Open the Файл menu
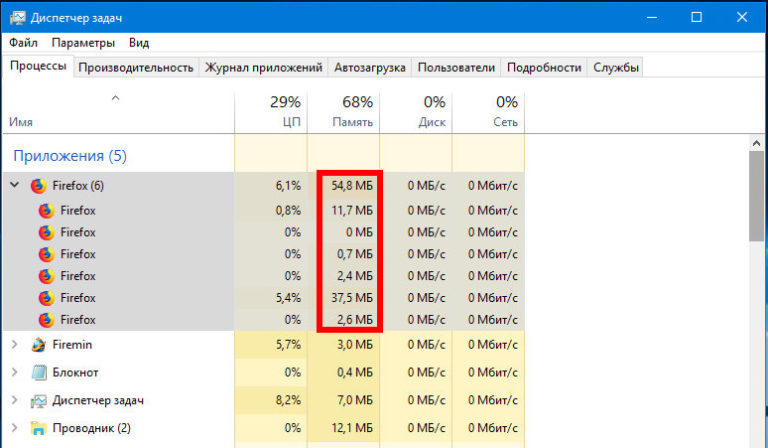 [x=23, y=43]
